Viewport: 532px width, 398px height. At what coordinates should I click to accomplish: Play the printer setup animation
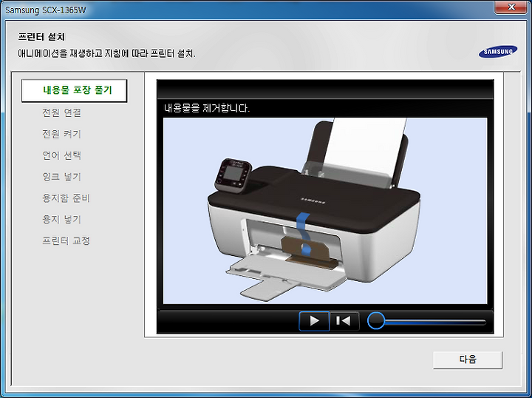tap(314, 321)
